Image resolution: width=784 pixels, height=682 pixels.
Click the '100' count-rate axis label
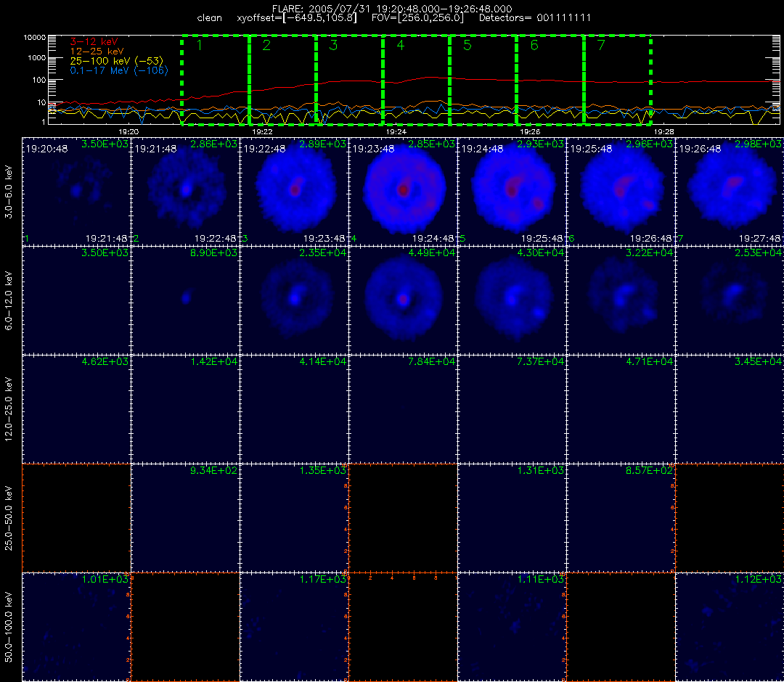tap(39, 80)
